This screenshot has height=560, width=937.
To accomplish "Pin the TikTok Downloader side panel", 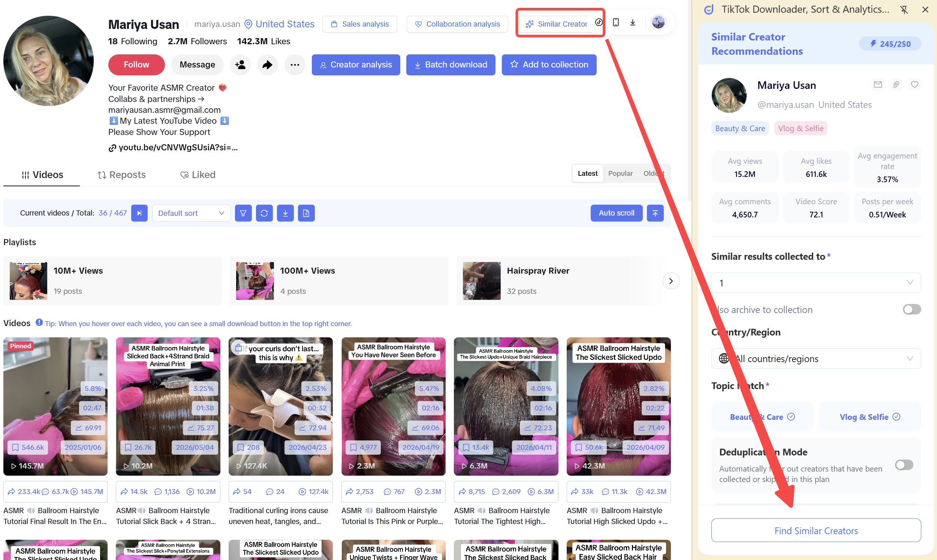I will pyautogui.click(x=904, y=9).
